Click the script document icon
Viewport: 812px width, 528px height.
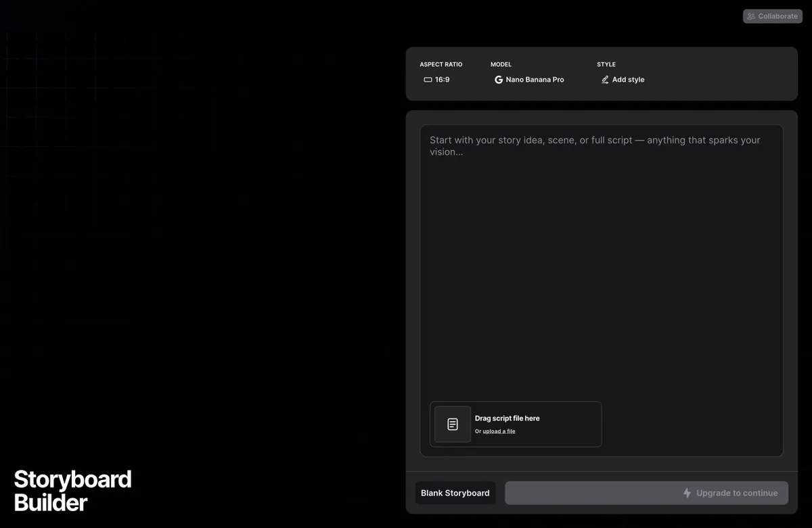coord(453,425)
